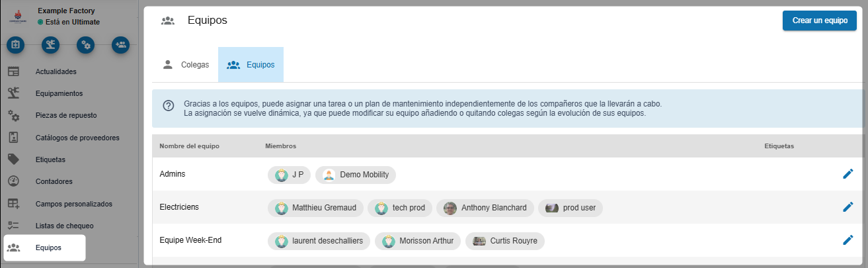Image resolution: width=868 pixels, height=268 pixels.
Task: Click the Demo Mobility member chip
Action: 356,175
